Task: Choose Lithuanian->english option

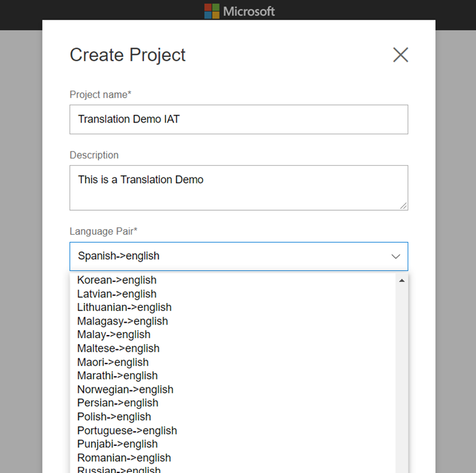Action: coord(124,307)
